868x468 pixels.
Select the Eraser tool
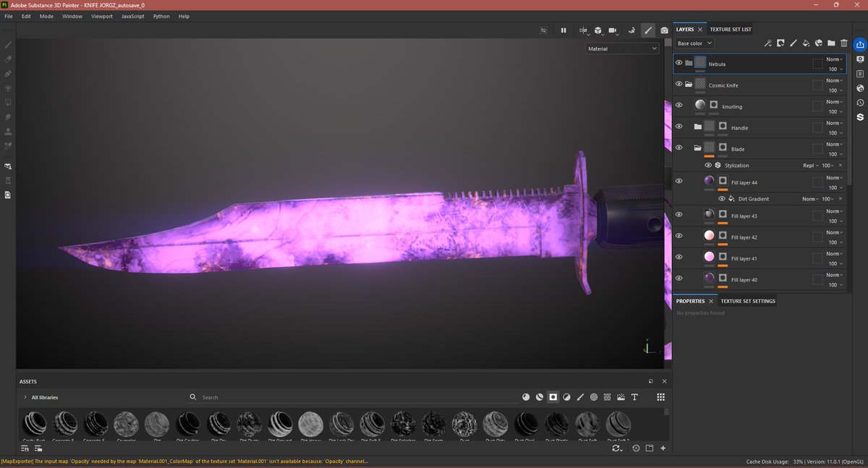click(x=8, y=59)
